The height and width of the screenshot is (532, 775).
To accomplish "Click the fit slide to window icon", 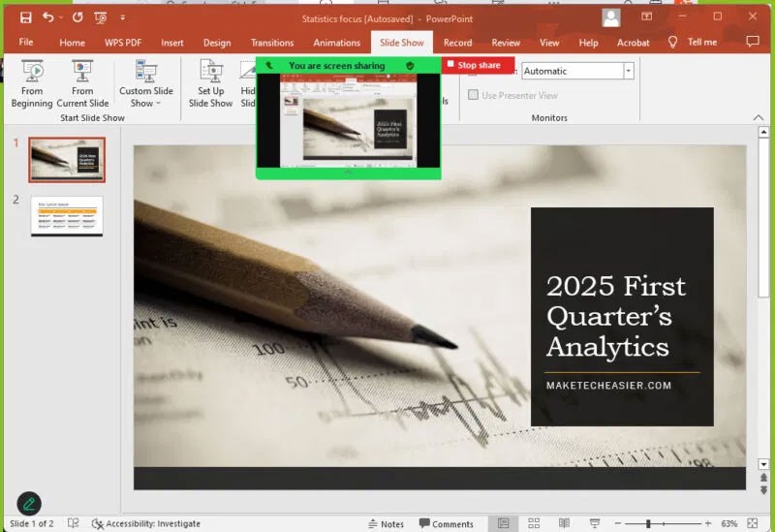I will (x=752, y=524).
